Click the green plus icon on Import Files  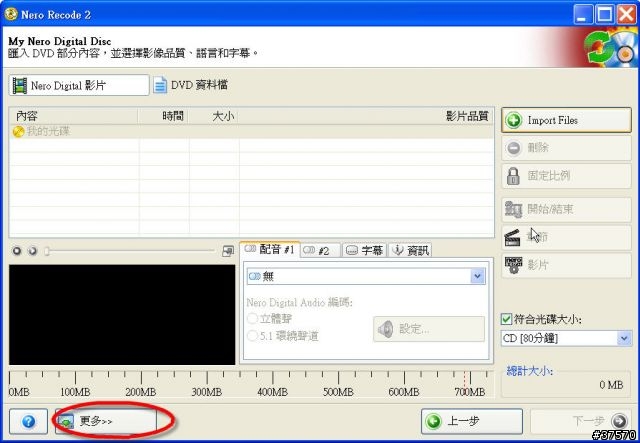tap(513, 120)
